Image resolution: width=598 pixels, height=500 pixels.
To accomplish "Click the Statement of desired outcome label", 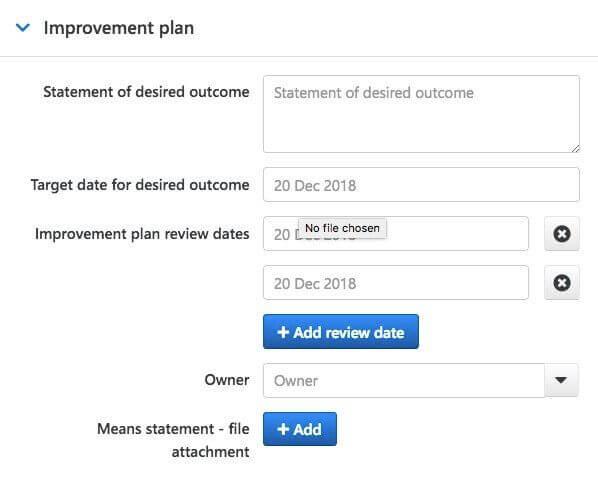I will [x=146, y=92].
